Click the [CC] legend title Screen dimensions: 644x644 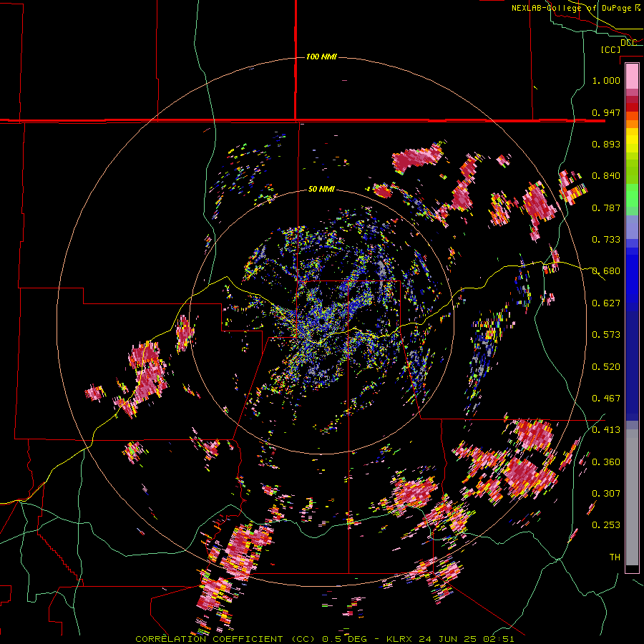[x=610, y=49]
